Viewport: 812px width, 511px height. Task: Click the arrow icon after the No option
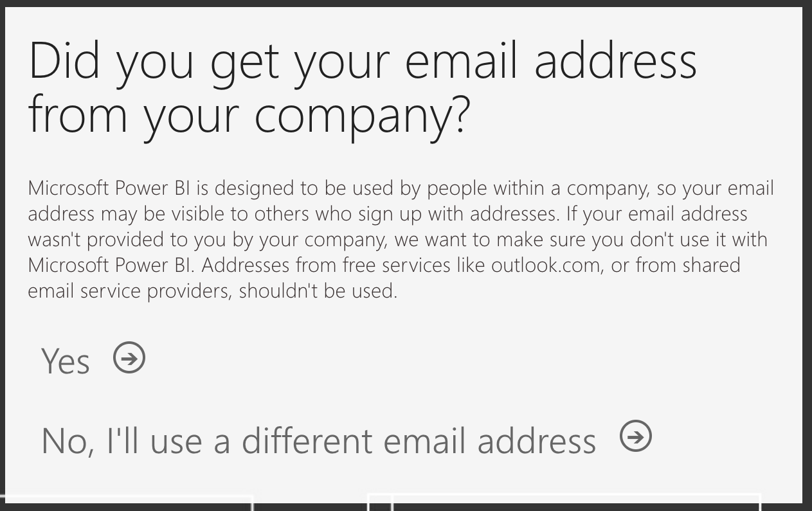636,437
